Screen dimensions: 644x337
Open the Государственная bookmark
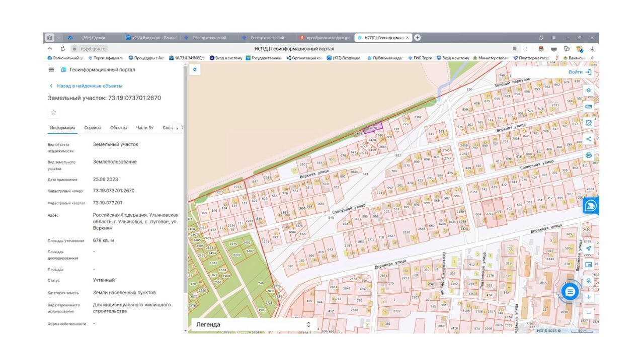pos(264,58)
